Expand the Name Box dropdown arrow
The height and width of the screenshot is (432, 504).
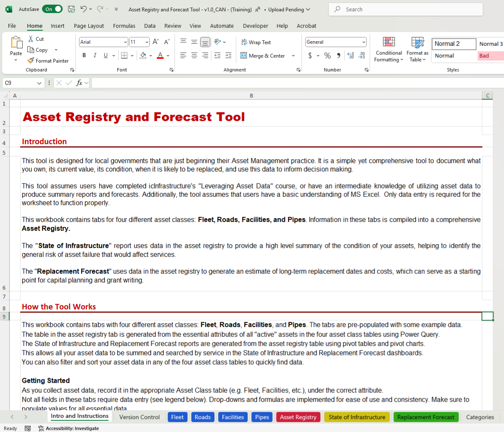click(x=40, y=83)
